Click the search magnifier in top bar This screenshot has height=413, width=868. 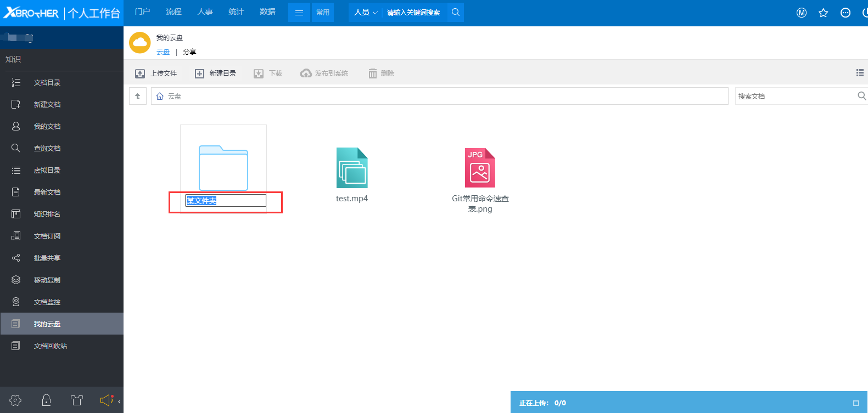pos(456,12)
